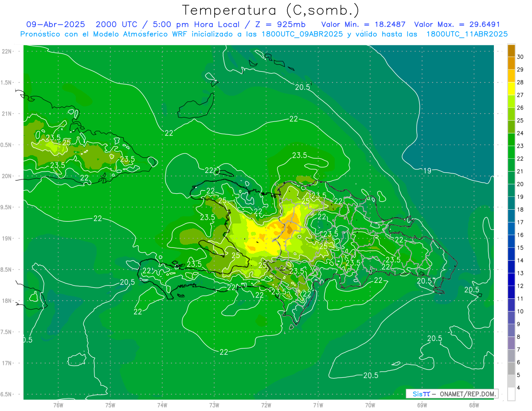
Task: Click the "76W" longitude axis label
Action: tap(58, 405)
